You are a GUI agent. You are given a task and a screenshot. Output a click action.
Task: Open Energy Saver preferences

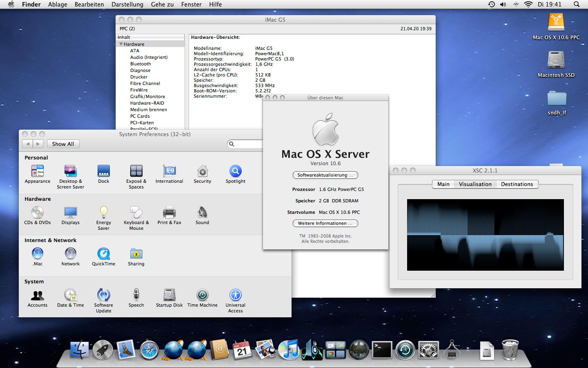[x=103, y=213]
